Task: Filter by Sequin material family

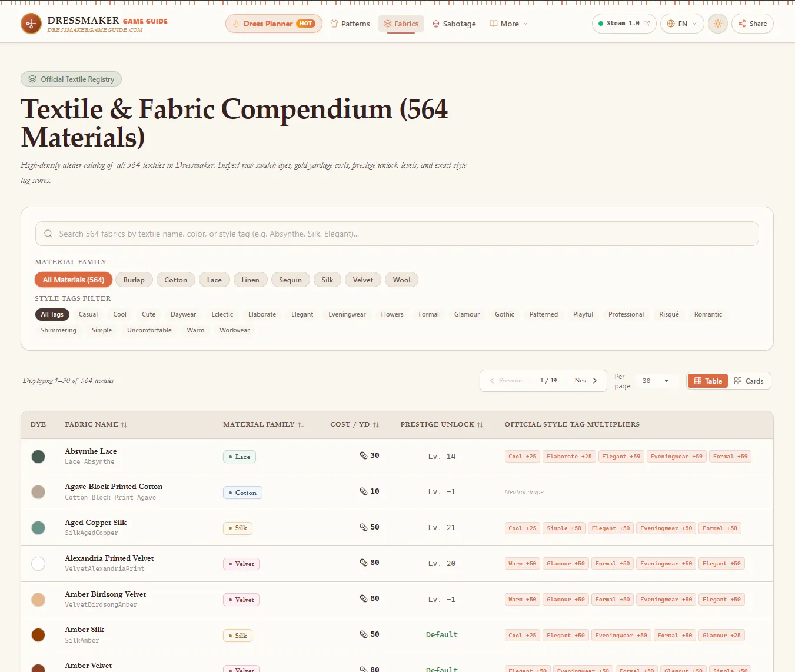Action: click(x=290, y=280)
